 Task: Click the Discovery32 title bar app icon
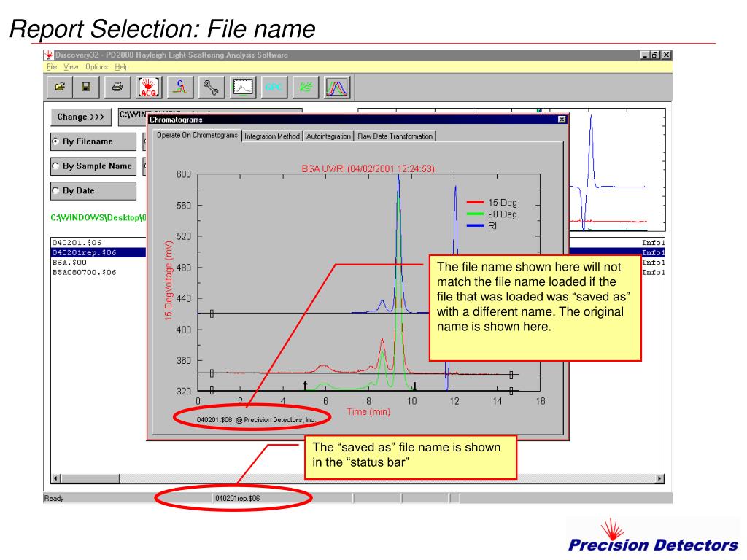tap(49, 55)
